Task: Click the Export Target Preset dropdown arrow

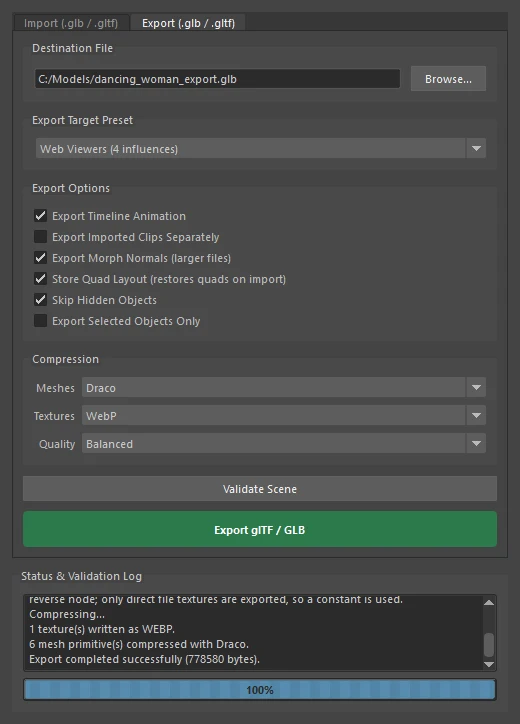Action: click(x=476, y=149)
